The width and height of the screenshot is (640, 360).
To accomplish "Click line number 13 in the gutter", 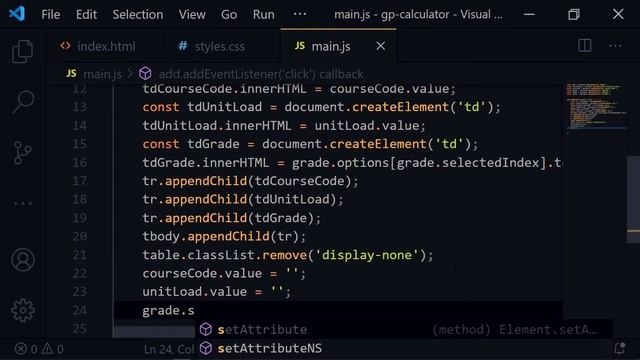I will (x=80, y=107).
